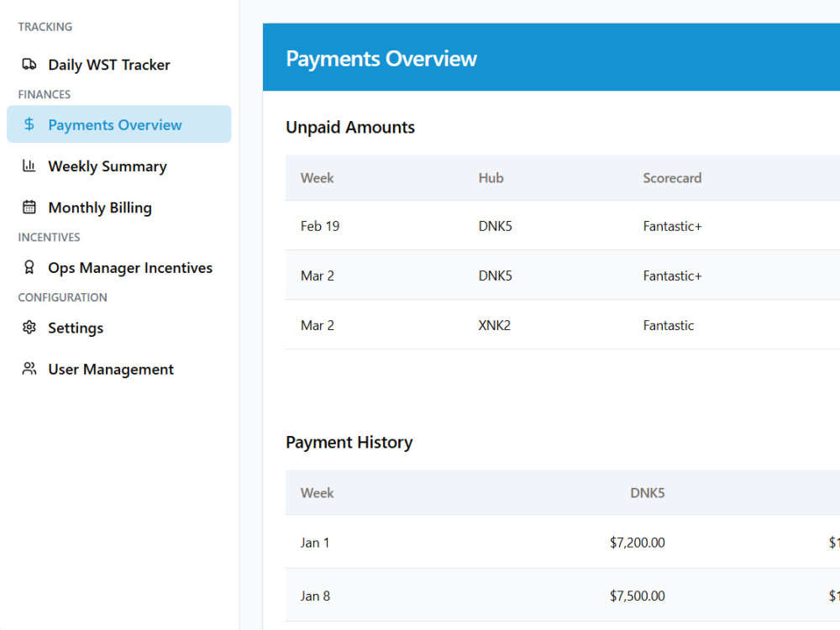Click Fantastic+ scorecard in Mar 2 DNK5 row
The height and width of the screenshot is (630, 840).
pos(672,276)
